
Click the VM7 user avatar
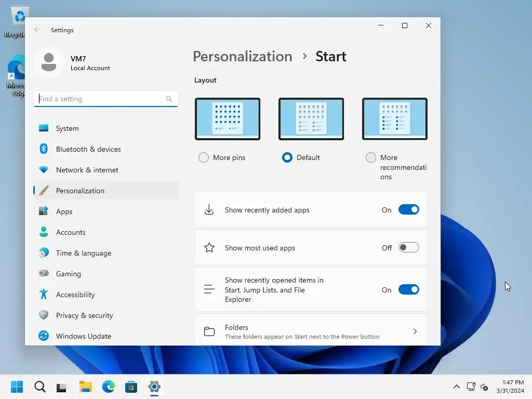[49, 62]
